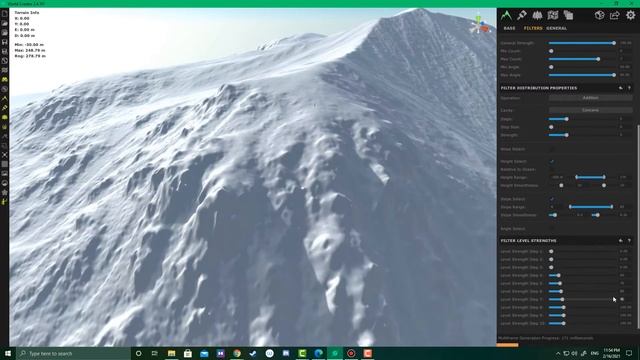Click the General Strength value field

click(x=626, y=43)
